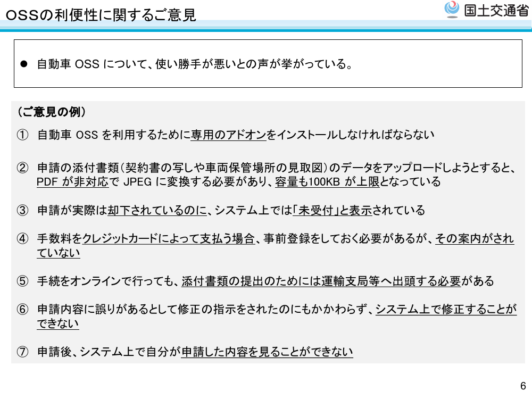Click underlined その案内がされ text

point(475,238)
